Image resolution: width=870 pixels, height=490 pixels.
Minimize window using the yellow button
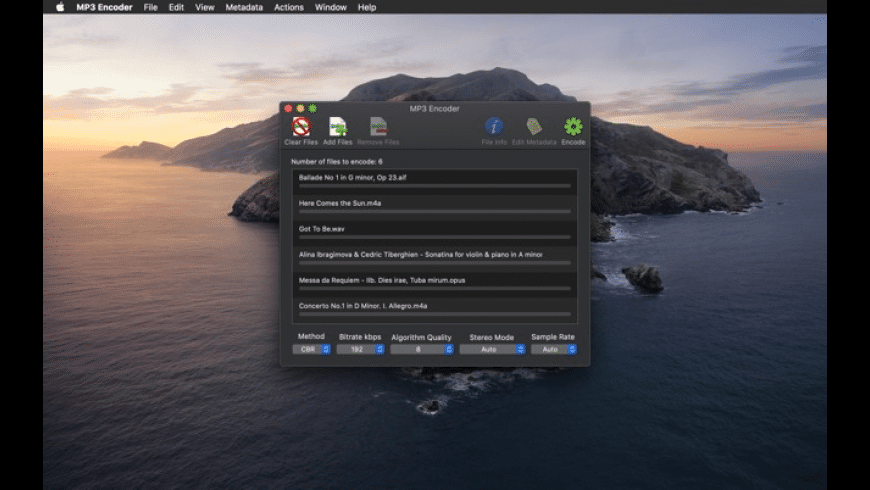[300, 108]
